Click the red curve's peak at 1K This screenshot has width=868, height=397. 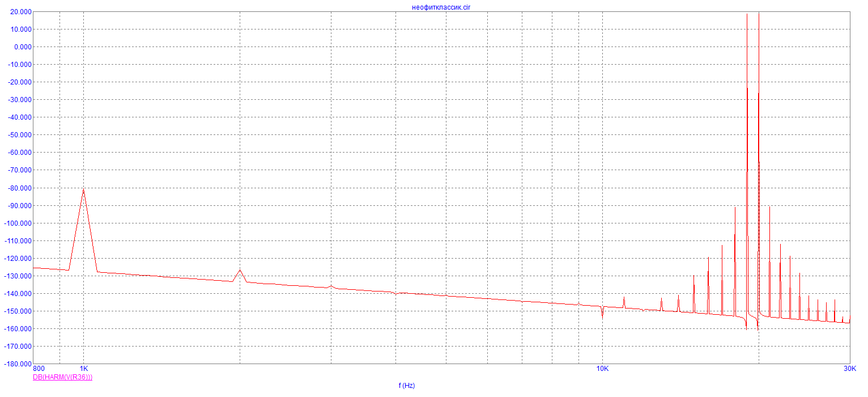(x=83, y=189)
